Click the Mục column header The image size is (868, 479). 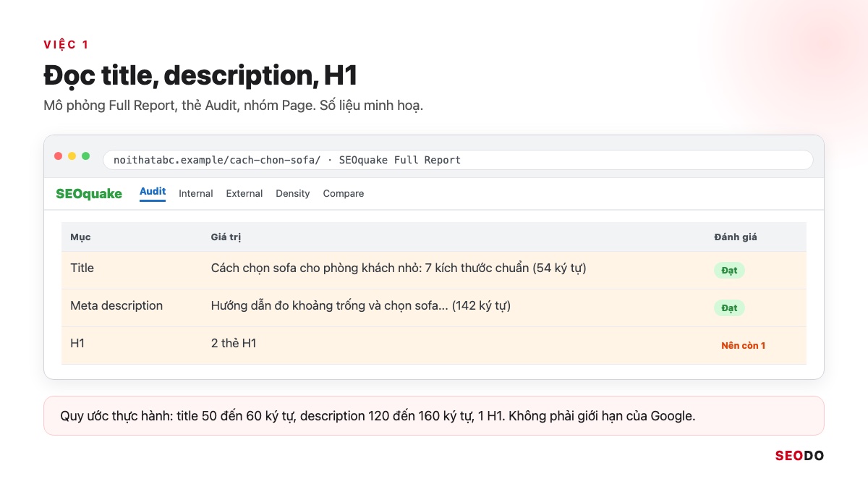80,237
